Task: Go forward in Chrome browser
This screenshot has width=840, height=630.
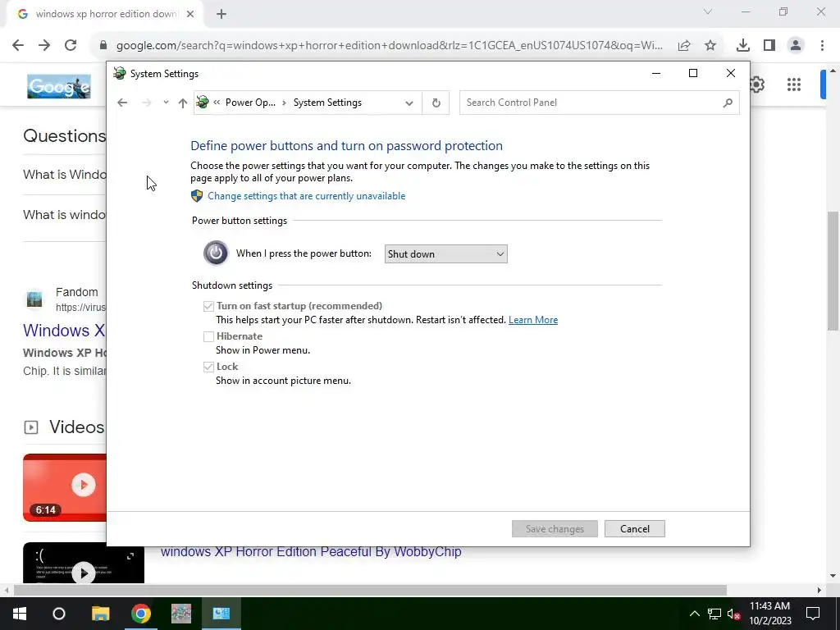Action: pos(44,45)
